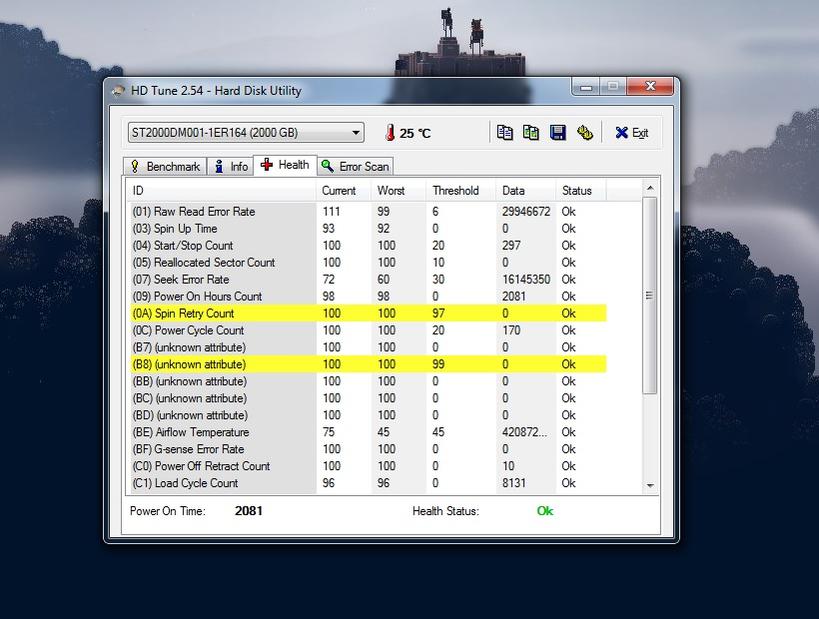Screen dimensions: 819x619
Task: Minimize the HD Tune window
Action: 586,87
